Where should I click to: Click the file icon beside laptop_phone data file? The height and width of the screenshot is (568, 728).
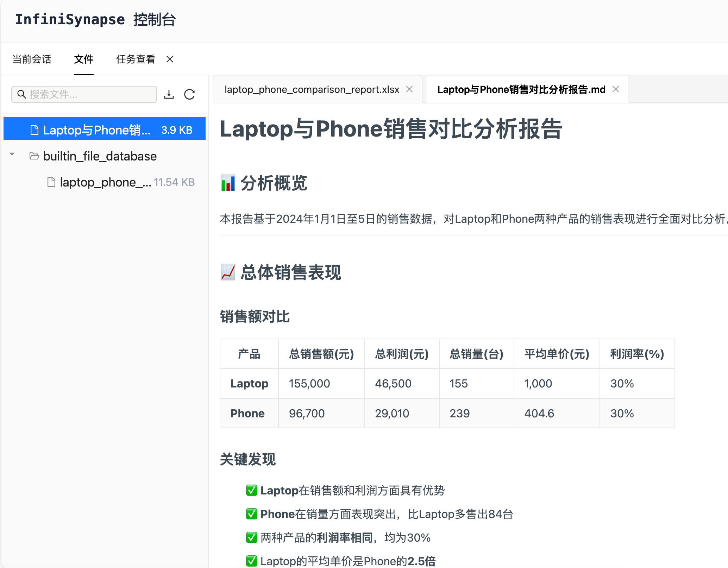click(51, 182)
